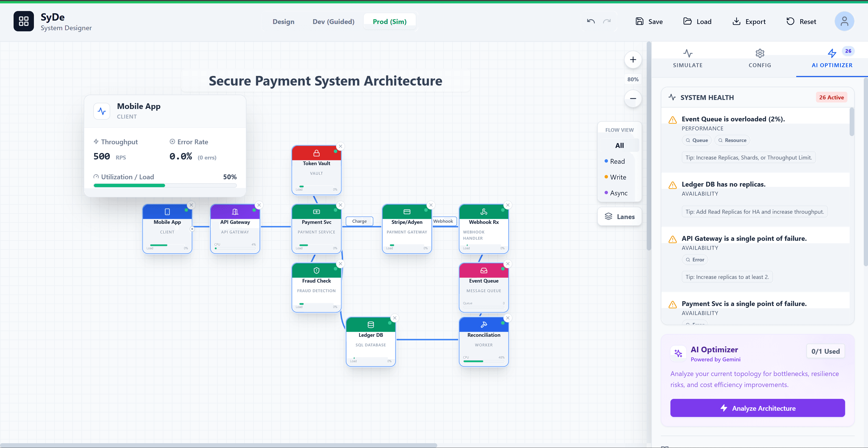
Task: Open the user profile avatar icon
Action: pyautogui.click(x=845, y=21)
